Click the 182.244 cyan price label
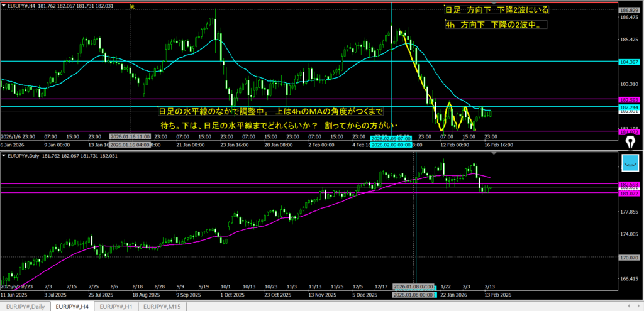Viewport: 644px width, 311px height. click(x=630, y=107)
